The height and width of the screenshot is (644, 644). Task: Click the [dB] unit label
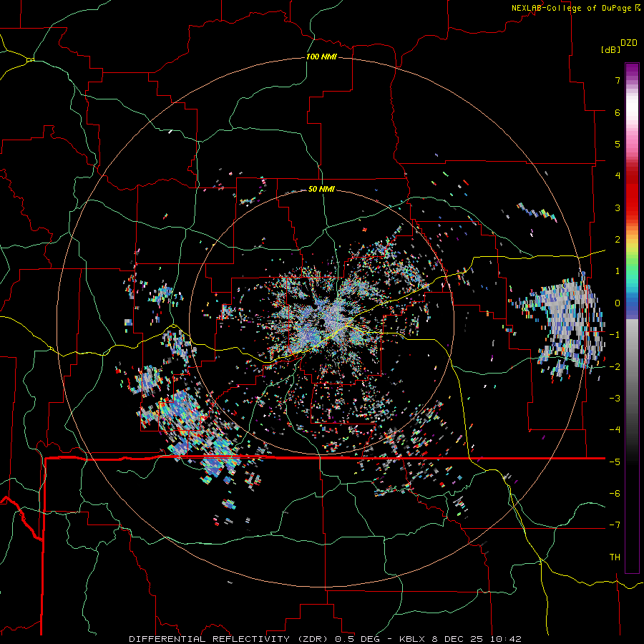610,49
